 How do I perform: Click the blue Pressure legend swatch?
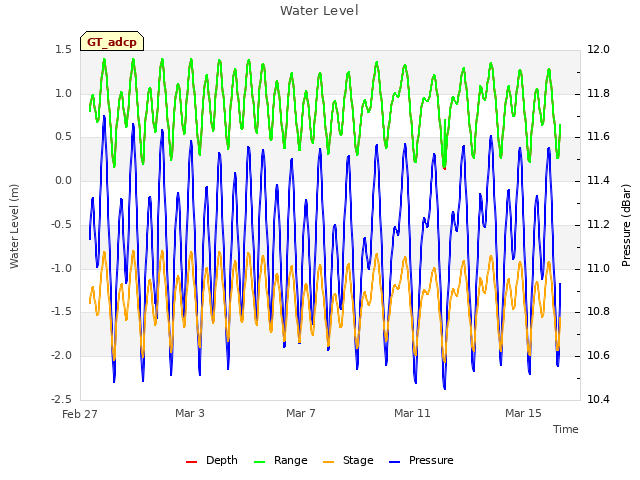point(395,462)
